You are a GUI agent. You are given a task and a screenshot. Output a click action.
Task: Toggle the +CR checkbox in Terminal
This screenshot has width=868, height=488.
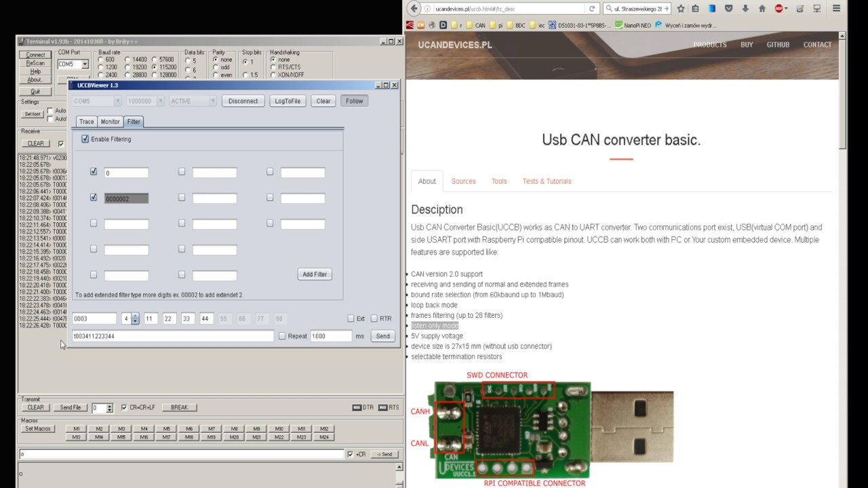click(350, 454)
